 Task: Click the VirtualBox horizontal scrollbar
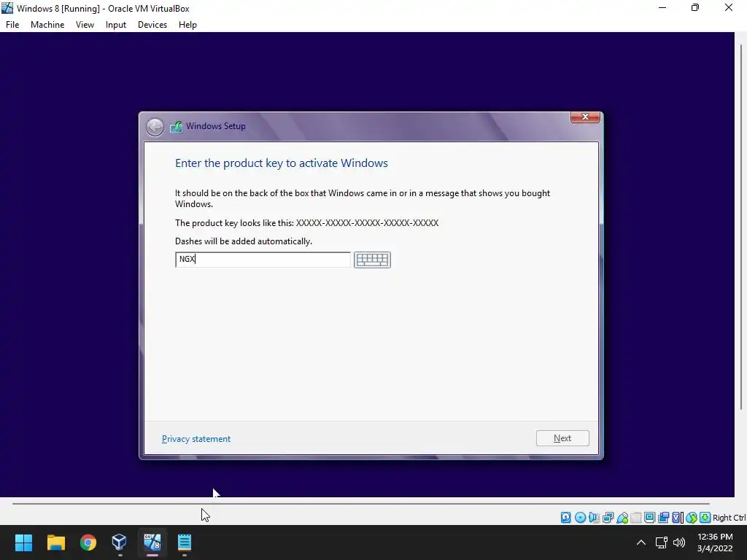(360, 503)
